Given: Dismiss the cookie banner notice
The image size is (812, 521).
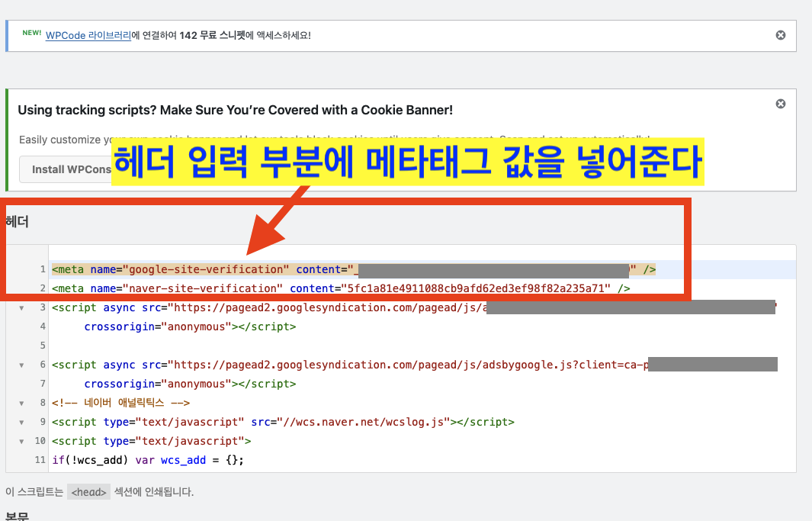Looking at the screenshot, I should pyautogui.click(x=780, y=103).
